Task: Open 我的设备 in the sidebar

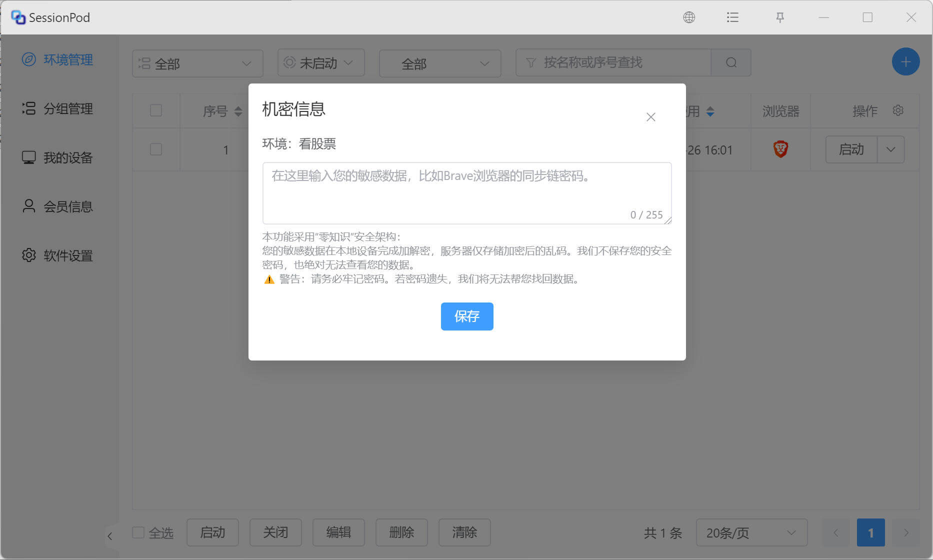Action: (57, 157)
